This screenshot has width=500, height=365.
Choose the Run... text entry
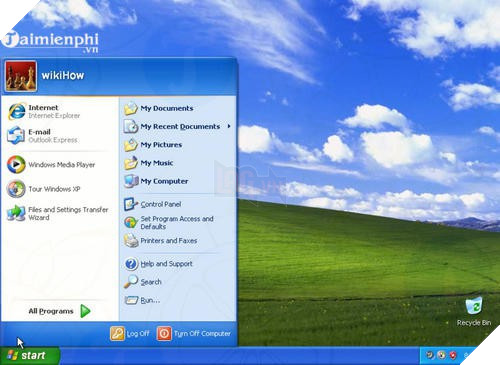point(150,300)
